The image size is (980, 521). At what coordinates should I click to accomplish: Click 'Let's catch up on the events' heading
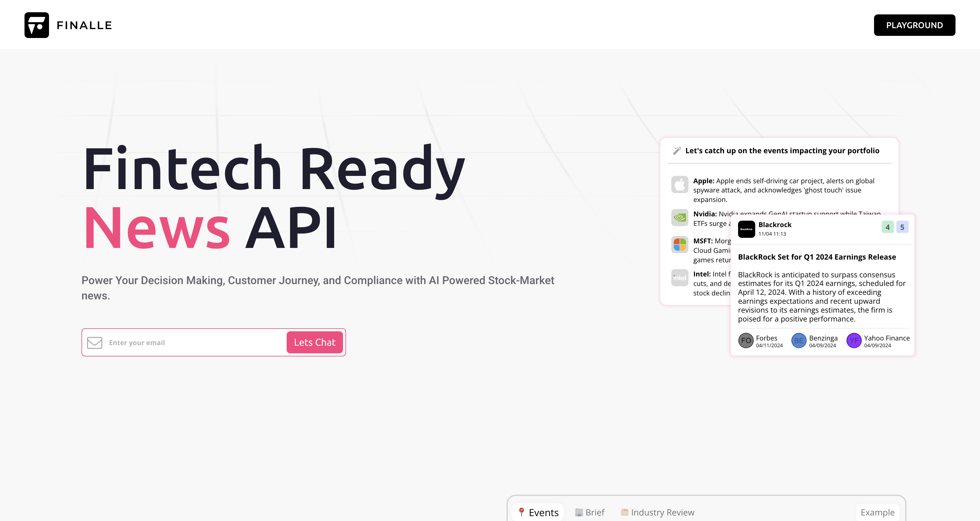click(782, 151)
